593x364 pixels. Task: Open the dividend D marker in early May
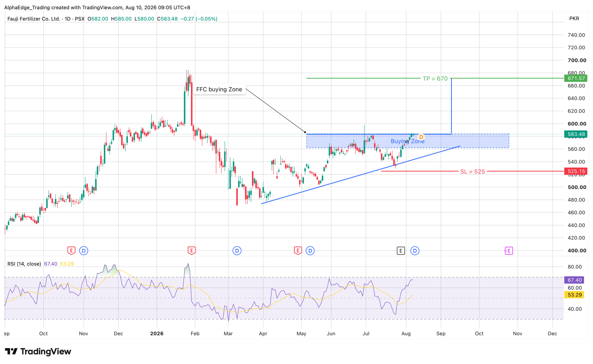coord(310,250)
